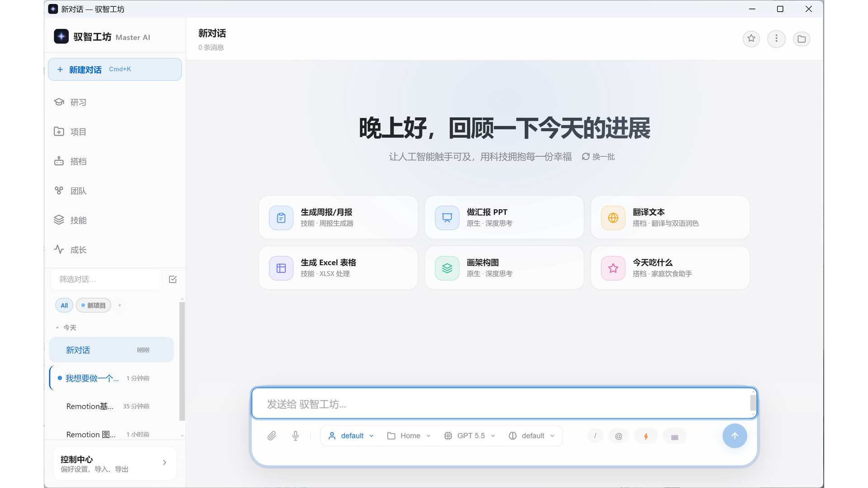
Task: Open the folder icon in header
Action: coord(802,39)
